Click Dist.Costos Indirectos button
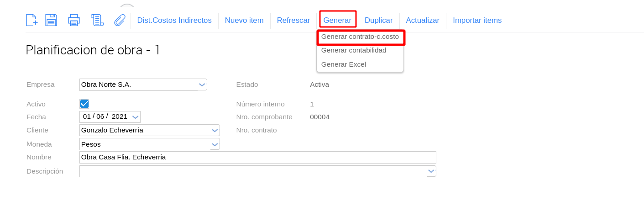644x206 pixels. coord(174,21)
